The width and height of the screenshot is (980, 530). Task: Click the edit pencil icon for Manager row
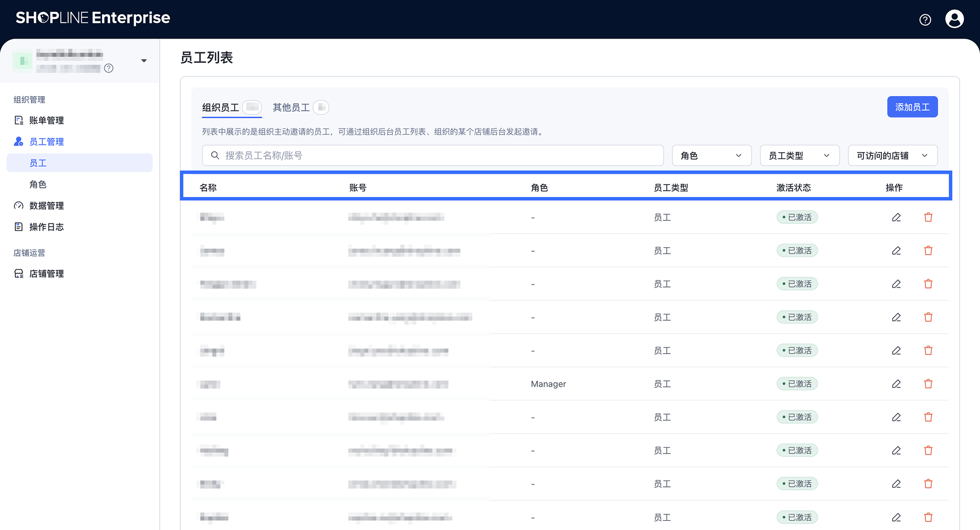(x=896, y=384)
